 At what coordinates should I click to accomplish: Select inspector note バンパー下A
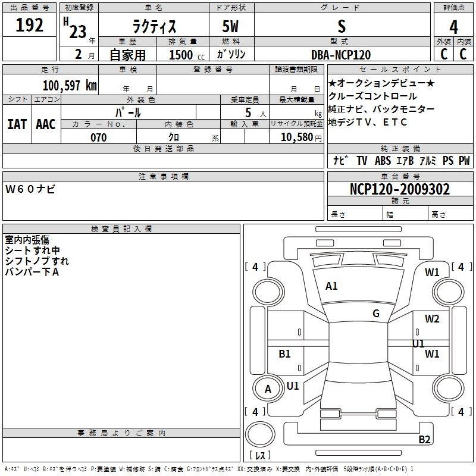click(x=32, y=272)
